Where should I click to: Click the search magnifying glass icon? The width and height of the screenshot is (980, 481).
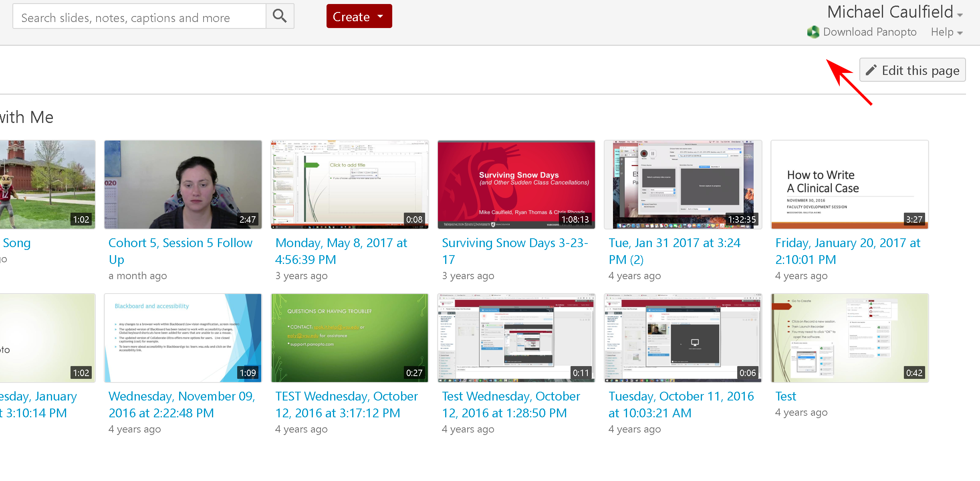click(x=280, y=16)
